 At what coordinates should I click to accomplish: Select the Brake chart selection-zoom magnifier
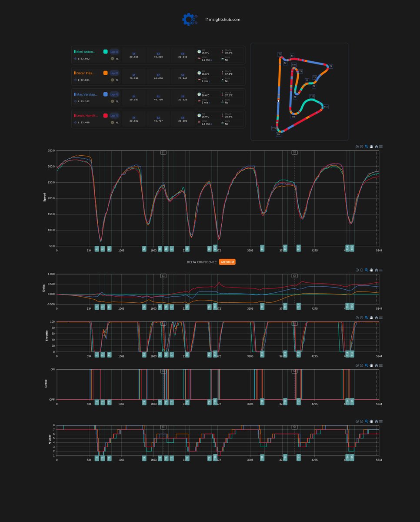click(x=367, y=365)
